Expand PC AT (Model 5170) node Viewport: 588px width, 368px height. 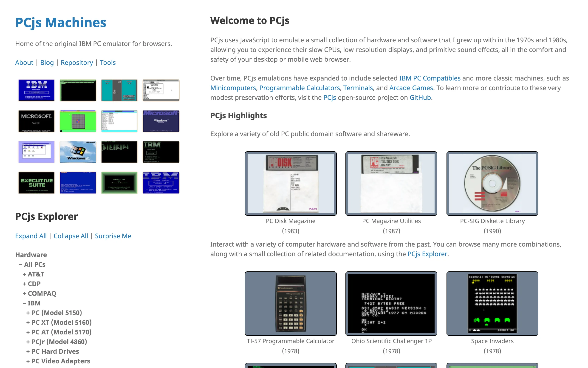[59, 332]
